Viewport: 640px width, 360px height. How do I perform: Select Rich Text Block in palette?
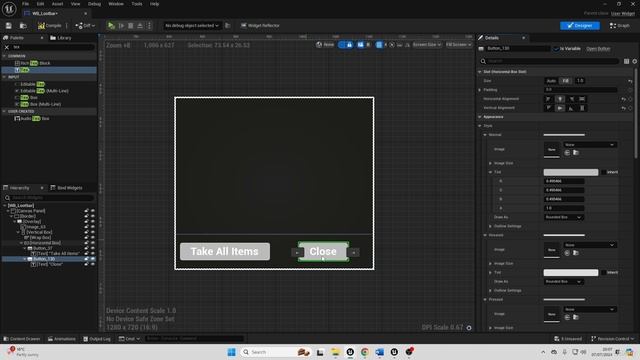click(33, 63)
